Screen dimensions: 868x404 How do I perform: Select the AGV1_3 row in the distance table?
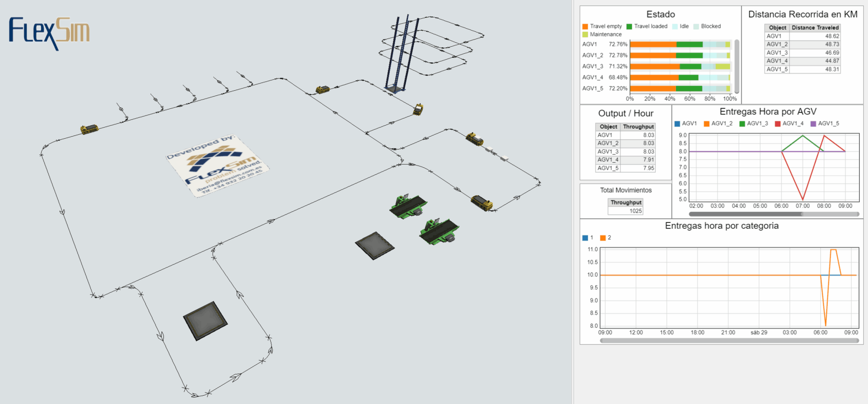(802, 53)
